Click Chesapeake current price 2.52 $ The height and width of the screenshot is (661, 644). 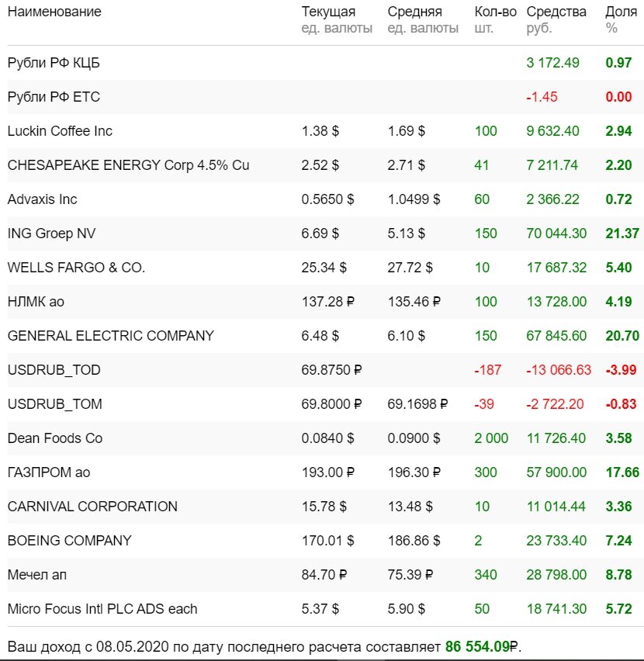(x=320, y=165)
